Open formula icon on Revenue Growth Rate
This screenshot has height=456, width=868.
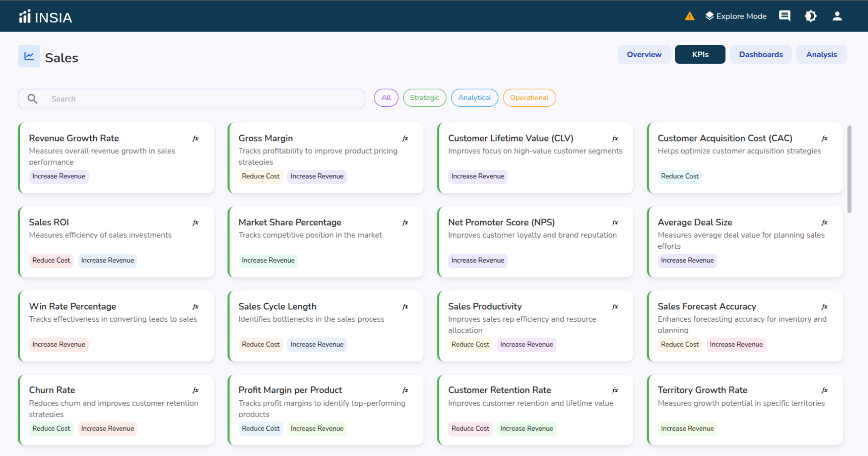pyautogui.click(x=196, y=138)
